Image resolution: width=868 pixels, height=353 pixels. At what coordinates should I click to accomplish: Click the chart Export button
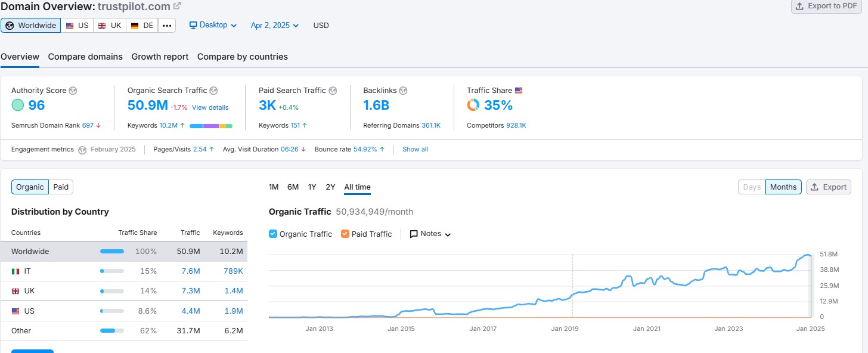pos(829,187)
